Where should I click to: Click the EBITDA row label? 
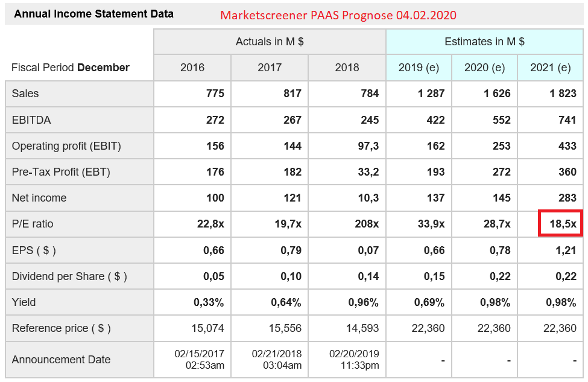pyautogui.click(x=31, y=120)
